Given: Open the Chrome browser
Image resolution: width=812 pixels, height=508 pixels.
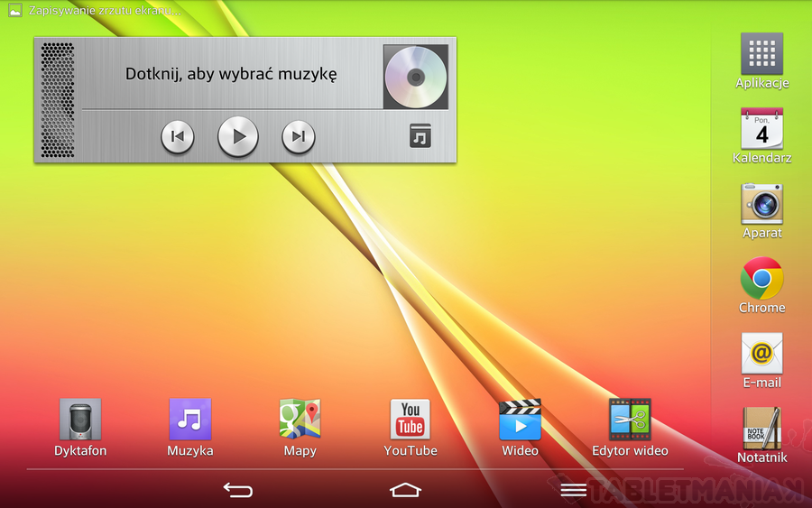Looking at the screenshot, I should click(x=761, y=285).
